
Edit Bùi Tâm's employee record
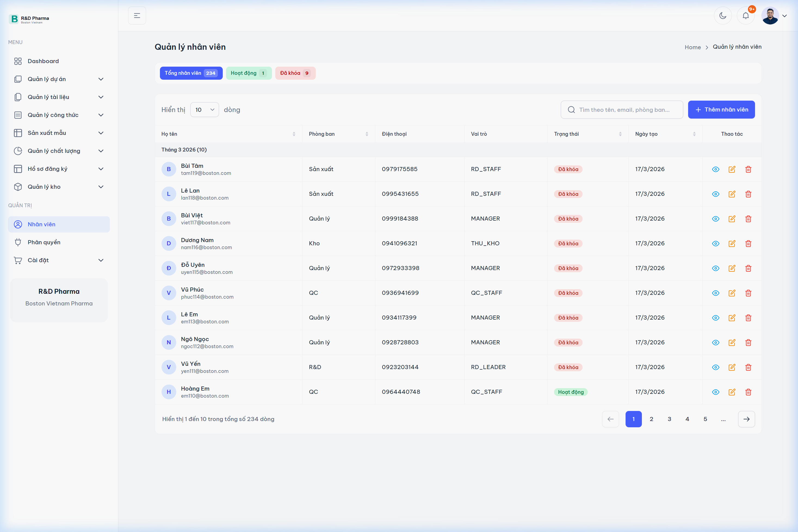pyautogui.click(x=732, y=169)
